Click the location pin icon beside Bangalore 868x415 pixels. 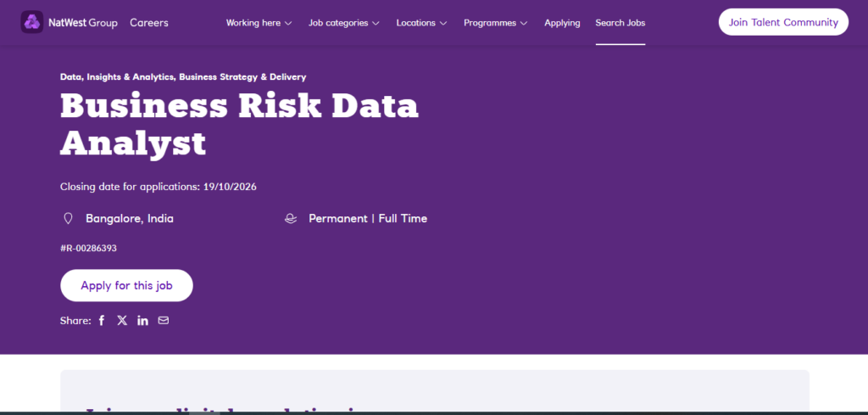pyautogui.click(x=68, y=219)
